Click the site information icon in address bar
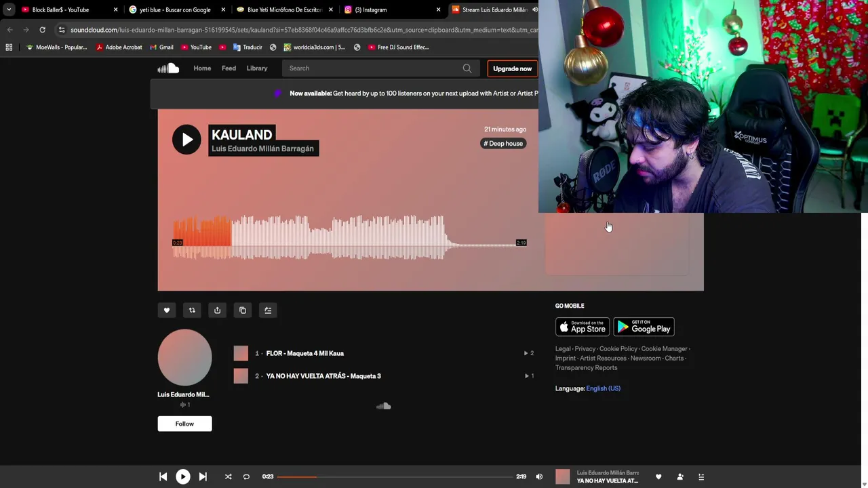 tap(62, 30)
